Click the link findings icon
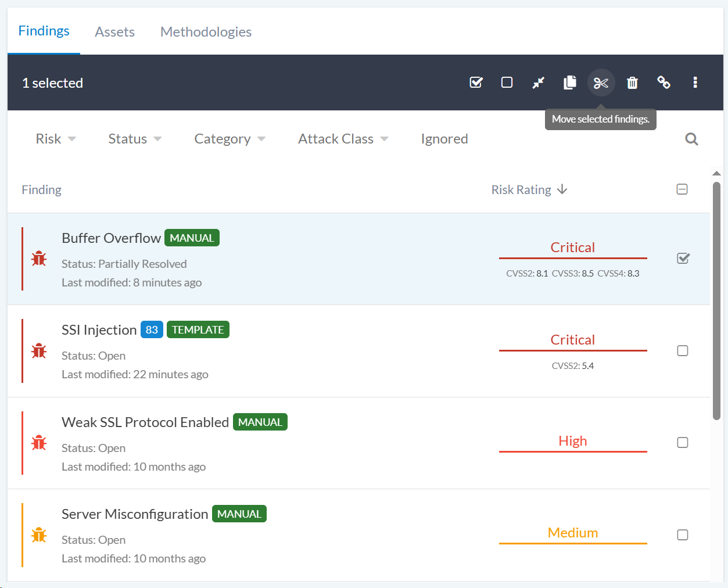The height and width of the screenshot is (588, 728). 664,83
